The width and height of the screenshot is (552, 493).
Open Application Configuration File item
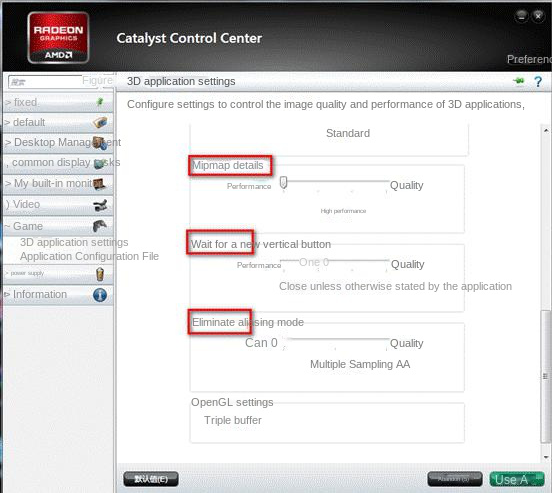click(89, 256)
